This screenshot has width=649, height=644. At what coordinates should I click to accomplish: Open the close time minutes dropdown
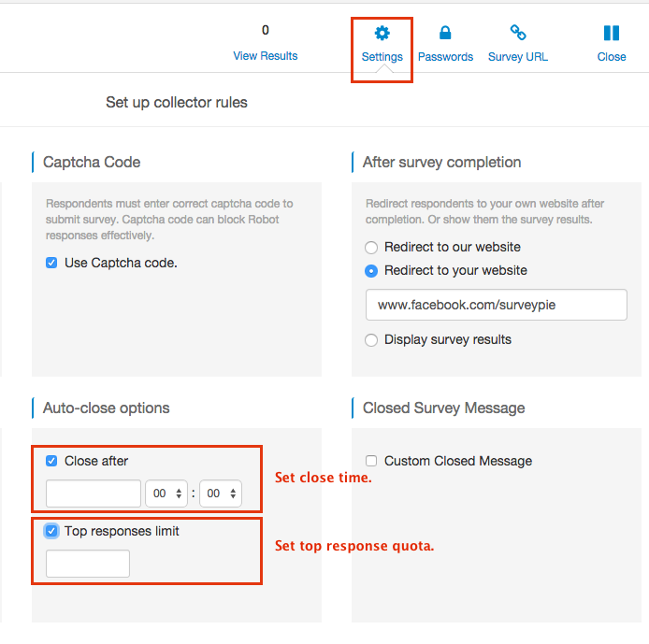(x=221, y=494)
